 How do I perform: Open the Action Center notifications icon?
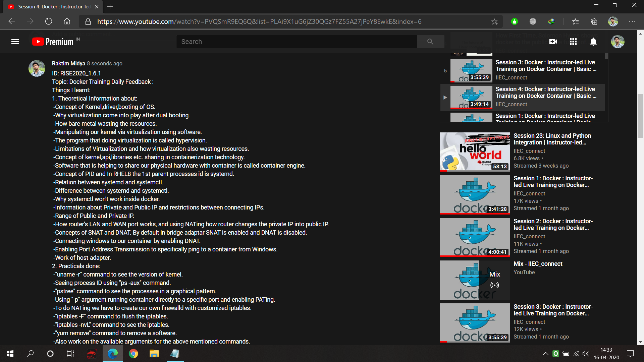[630, 354]
